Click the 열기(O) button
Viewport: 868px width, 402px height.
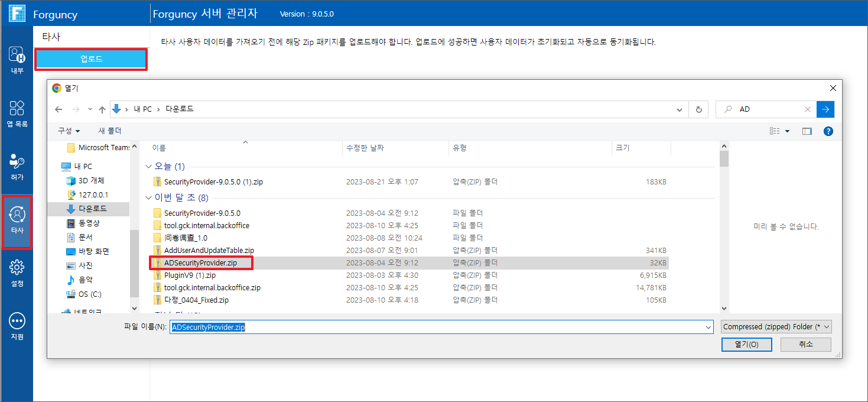(x=746, y=345)
